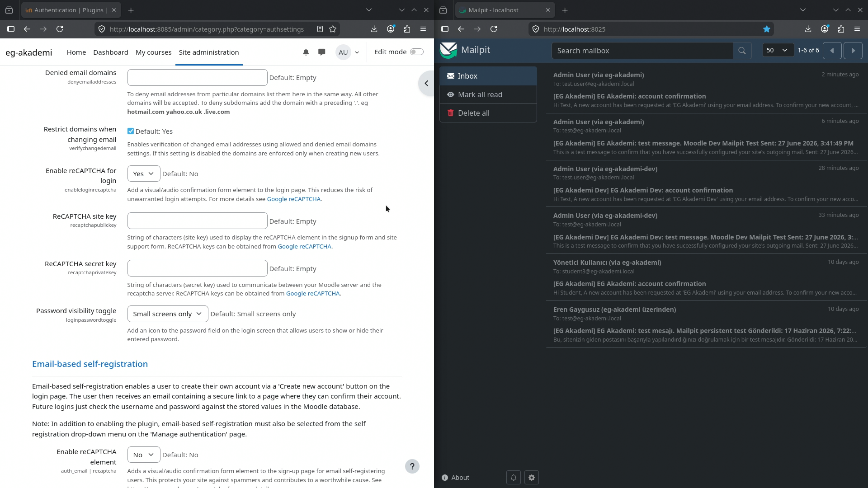The height and width of the screenshot is (488, 868).
Task: Open Moodle messaging drawer icon
Action: 322,52
